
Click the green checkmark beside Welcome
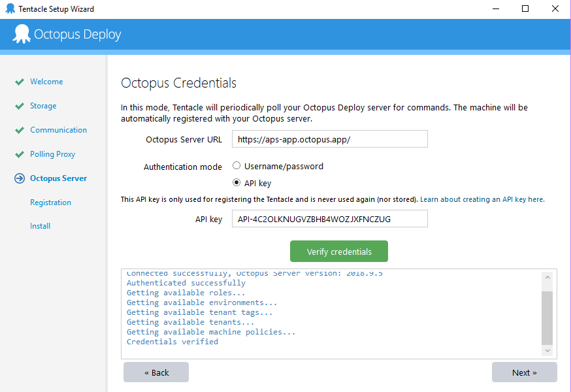[20, 82]
